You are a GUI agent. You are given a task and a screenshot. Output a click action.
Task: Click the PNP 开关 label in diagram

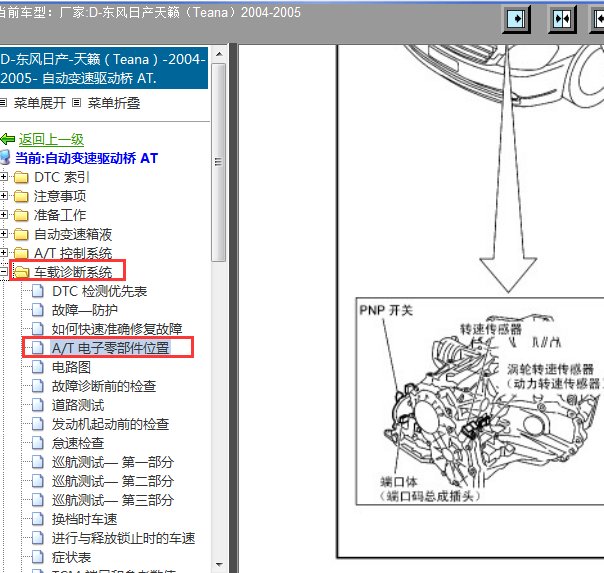click(x=386, y=310)
